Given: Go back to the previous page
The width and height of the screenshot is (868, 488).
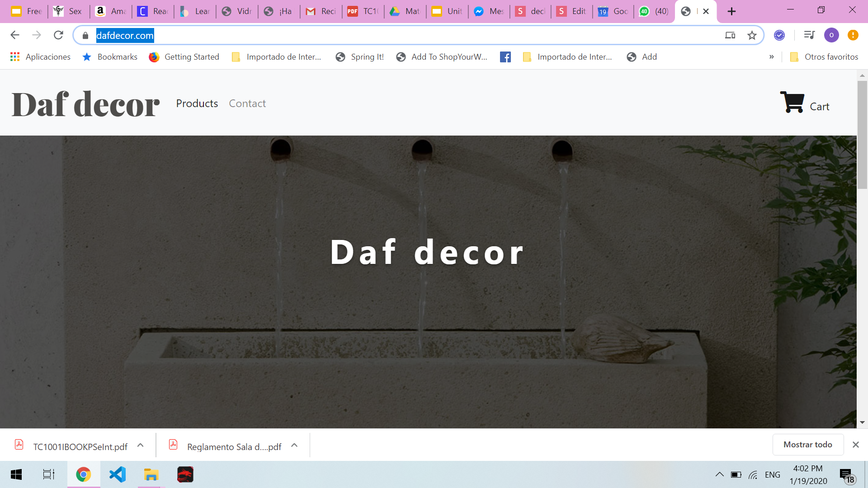Looking at the screenshot, I should [15, 35].
